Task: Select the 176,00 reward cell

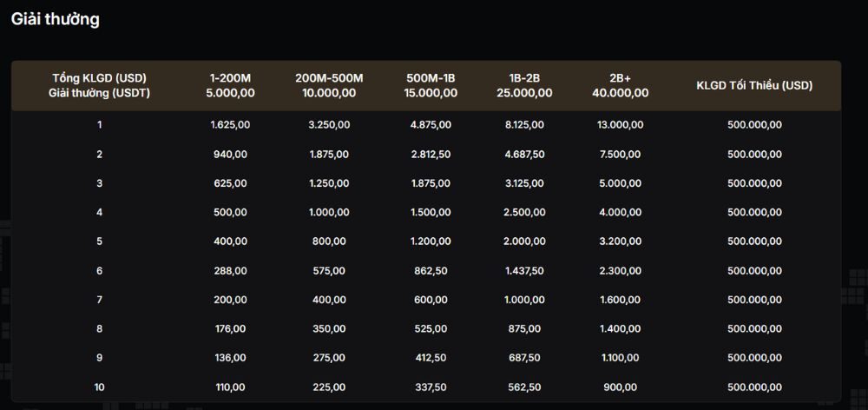Action: pyautogui.click(x=230, y=328)
